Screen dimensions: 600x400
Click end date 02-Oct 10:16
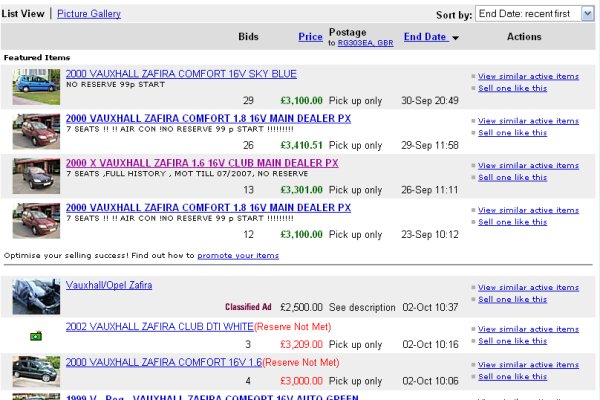[430, 344]
